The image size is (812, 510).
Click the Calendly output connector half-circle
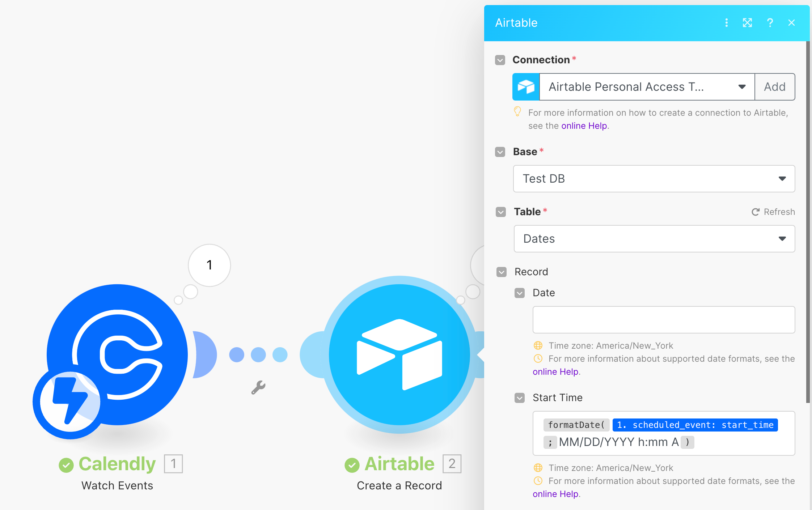[205, 354]
